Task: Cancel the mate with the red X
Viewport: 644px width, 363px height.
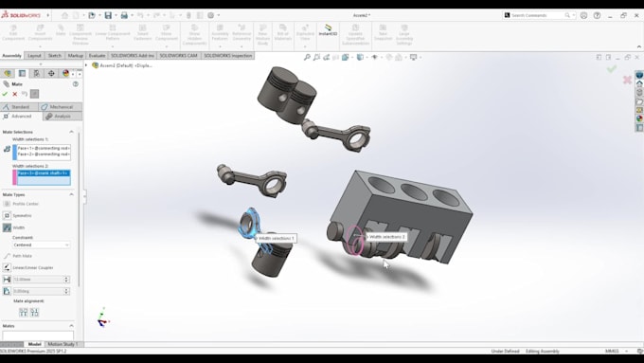Action: pos(15,94)
